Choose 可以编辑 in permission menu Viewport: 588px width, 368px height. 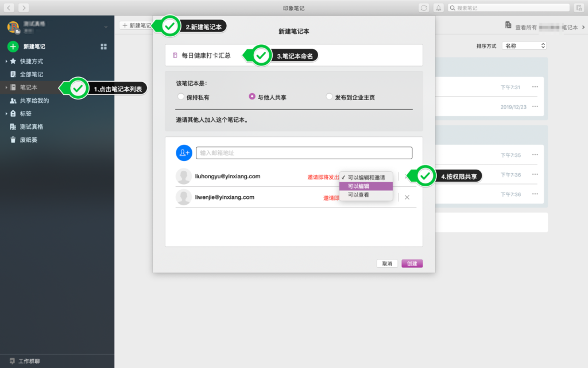click(366, 186)
